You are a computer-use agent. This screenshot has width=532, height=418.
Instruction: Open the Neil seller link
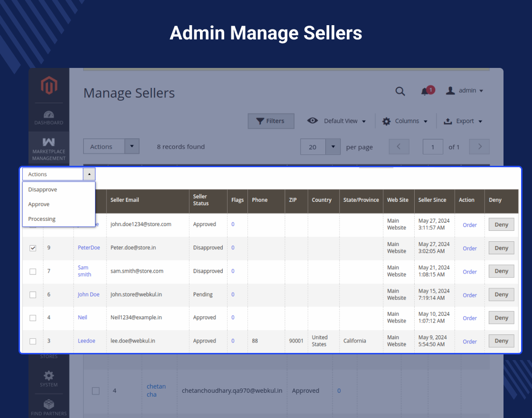(x=83, y=318)
